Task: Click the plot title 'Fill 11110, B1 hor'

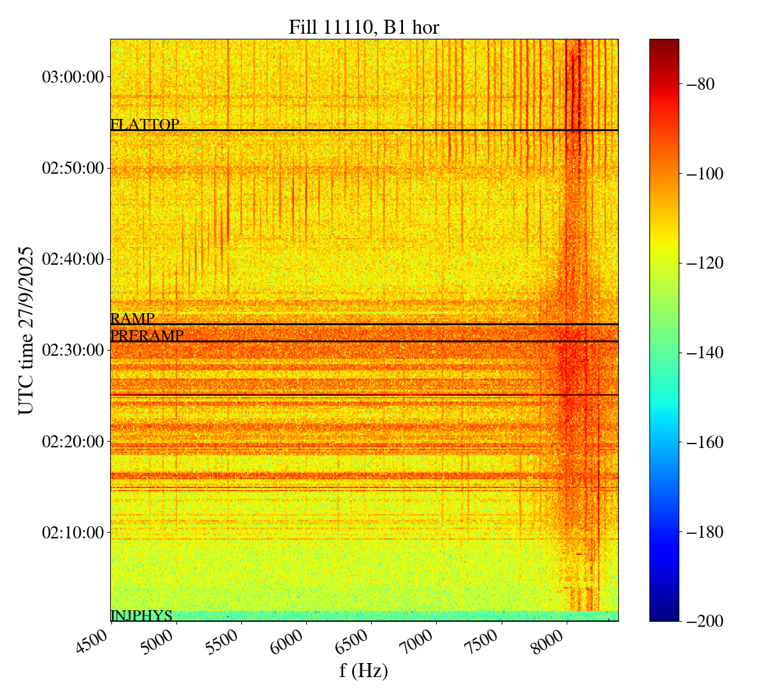Action: point(364,27)
